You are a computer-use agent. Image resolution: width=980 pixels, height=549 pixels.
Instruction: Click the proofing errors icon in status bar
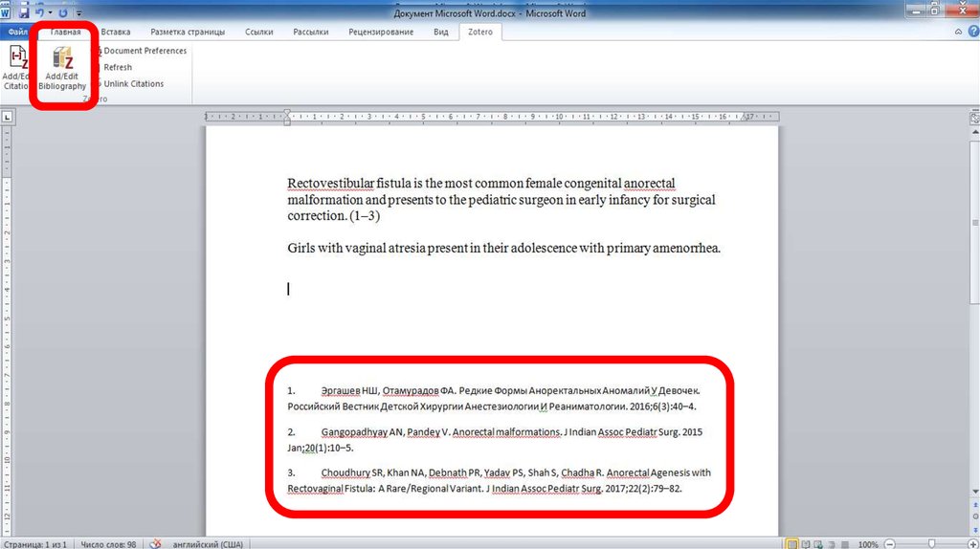point(155,543)
